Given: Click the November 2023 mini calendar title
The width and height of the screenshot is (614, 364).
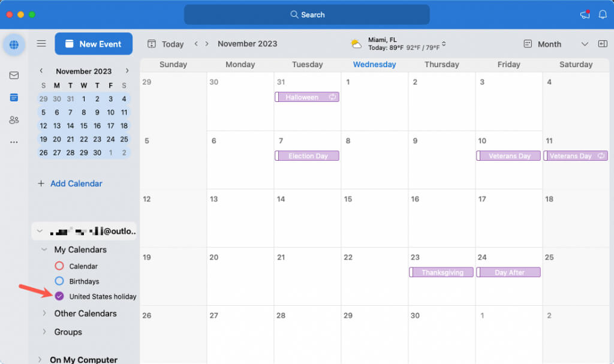Looking at the screenshot, I should (x=84, y=71).
